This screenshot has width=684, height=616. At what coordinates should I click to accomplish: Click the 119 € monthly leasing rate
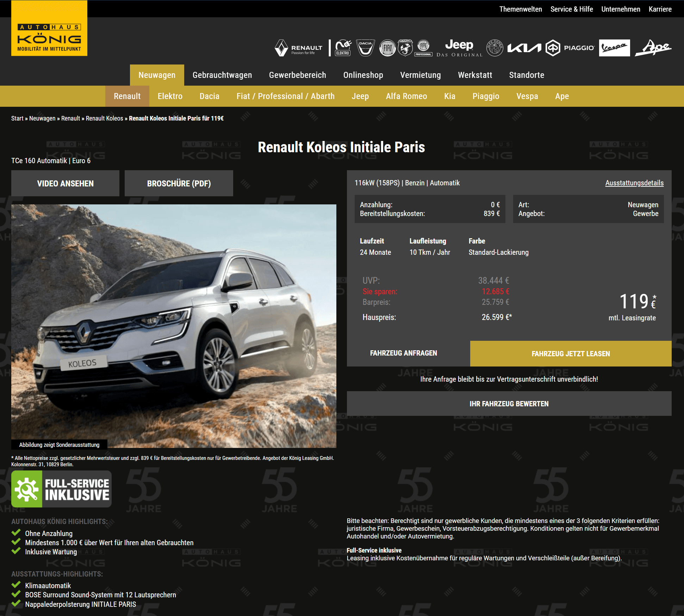(638, 301)
